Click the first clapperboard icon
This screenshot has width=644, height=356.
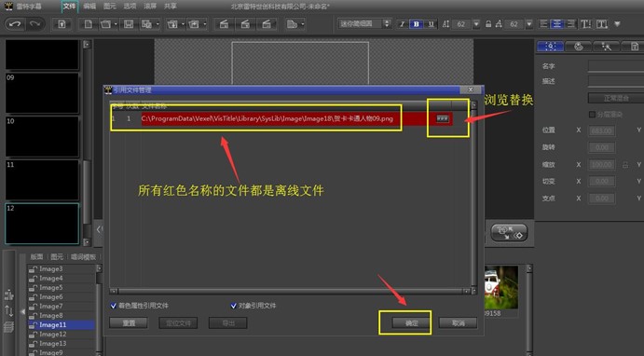click(224, 24)
